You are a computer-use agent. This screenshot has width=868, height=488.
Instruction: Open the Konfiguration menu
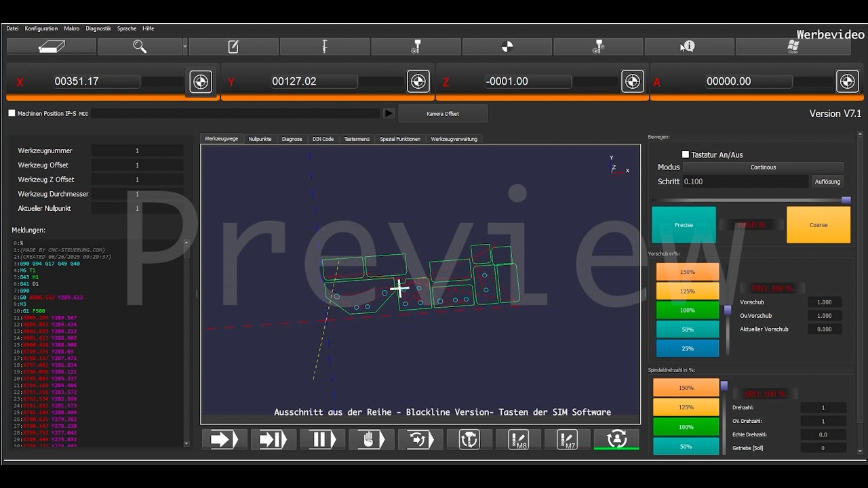(41, 28)
